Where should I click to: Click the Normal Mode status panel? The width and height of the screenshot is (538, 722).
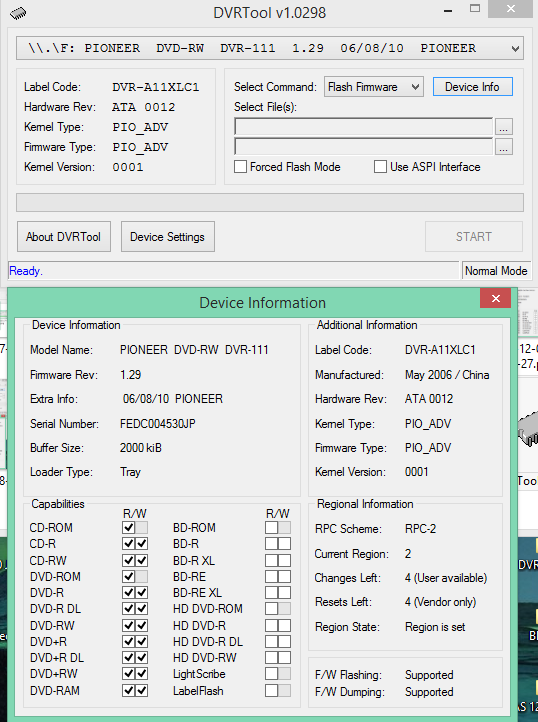tap(496, 271)
